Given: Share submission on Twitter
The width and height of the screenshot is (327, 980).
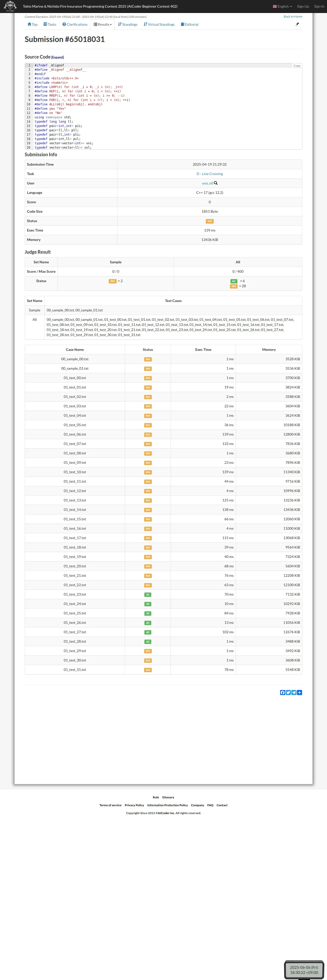Looking at the screenshot, I should [x=288, y=693].
